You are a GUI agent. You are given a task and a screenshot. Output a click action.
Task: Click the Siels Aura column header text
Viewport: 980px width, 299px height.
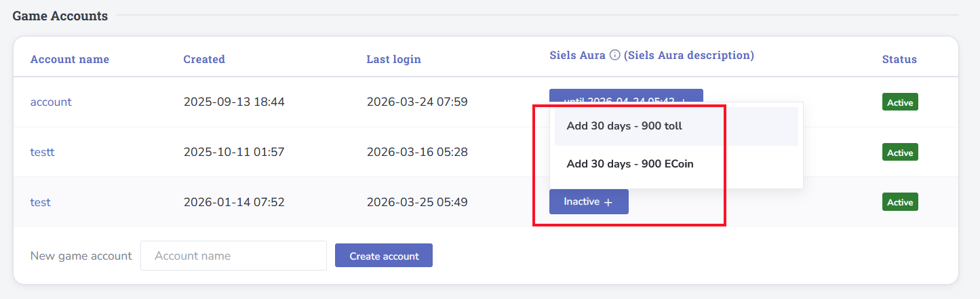point(577,56)
